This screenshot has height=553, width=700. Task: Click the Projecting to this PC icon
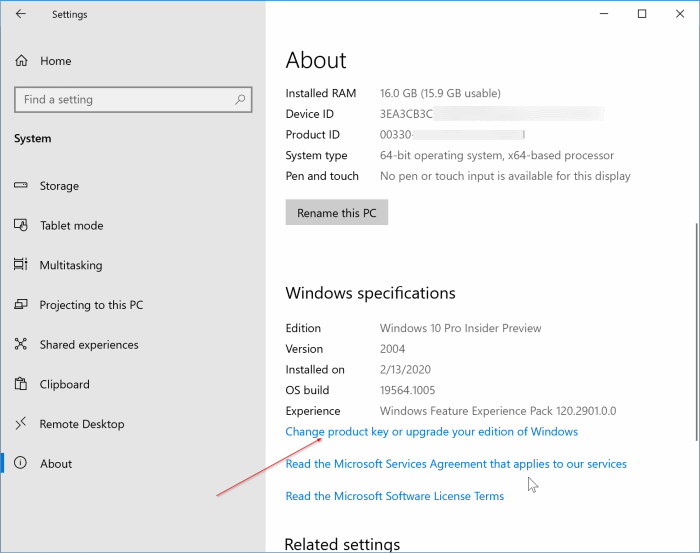pyautogui.click(x=21, y=304)
